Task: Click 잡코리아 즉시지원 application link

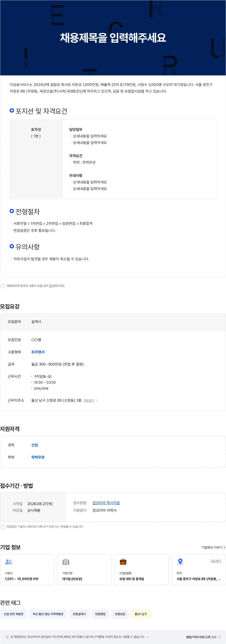Action: 106,503
